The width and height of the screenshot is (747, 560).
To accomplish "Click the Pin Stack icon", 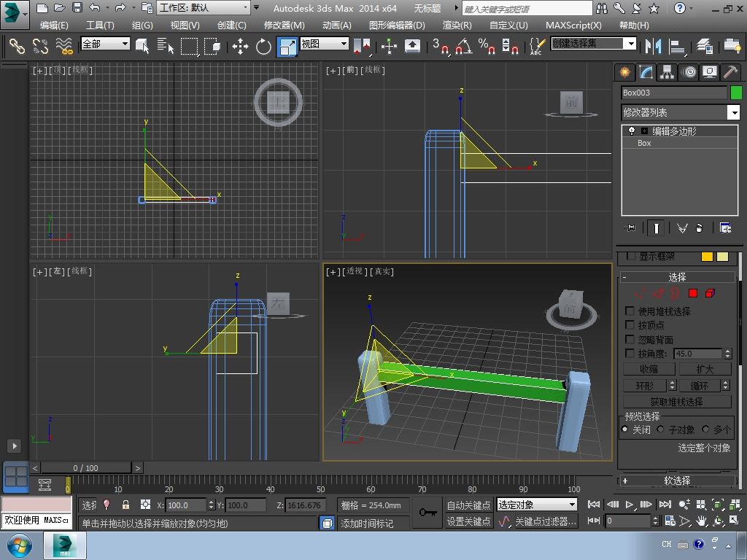I will click(630, 228).
